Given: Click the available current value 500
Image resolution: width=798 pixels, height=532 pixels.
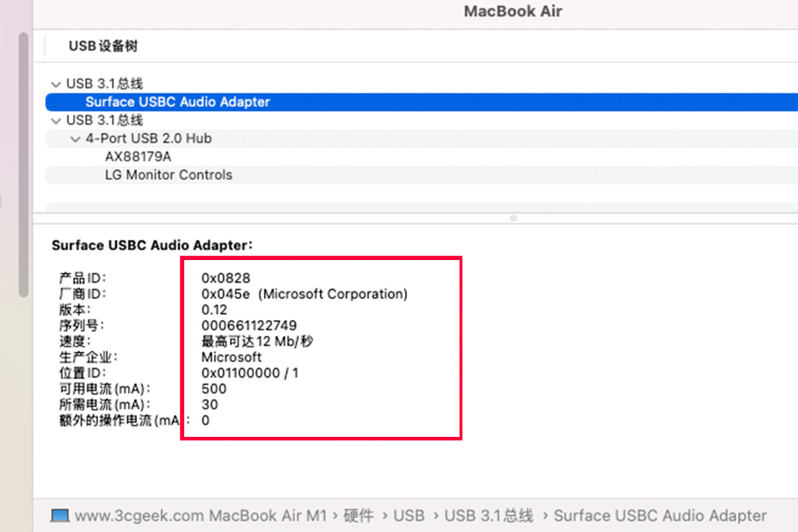Looking at the screenshot, I should pyautogui.click(x=214, y=389).
